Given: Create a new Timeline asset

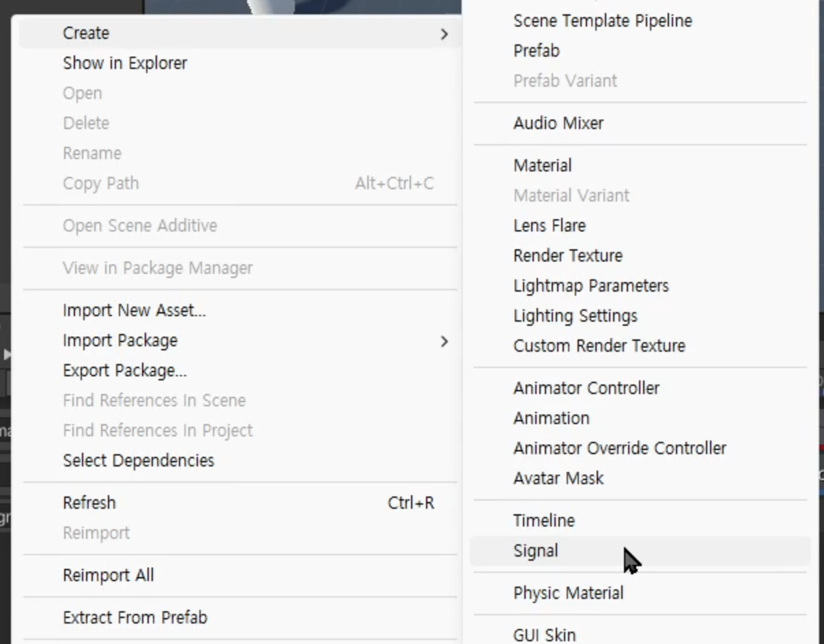Looking at the screenshot, I should tap(544, 521).
